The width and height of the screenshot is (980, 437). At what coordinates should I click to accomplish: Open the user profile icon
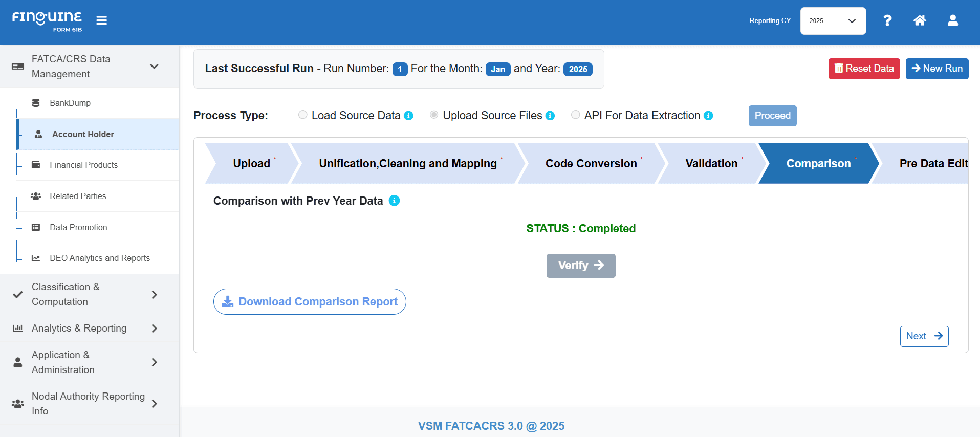click(952, 20)
